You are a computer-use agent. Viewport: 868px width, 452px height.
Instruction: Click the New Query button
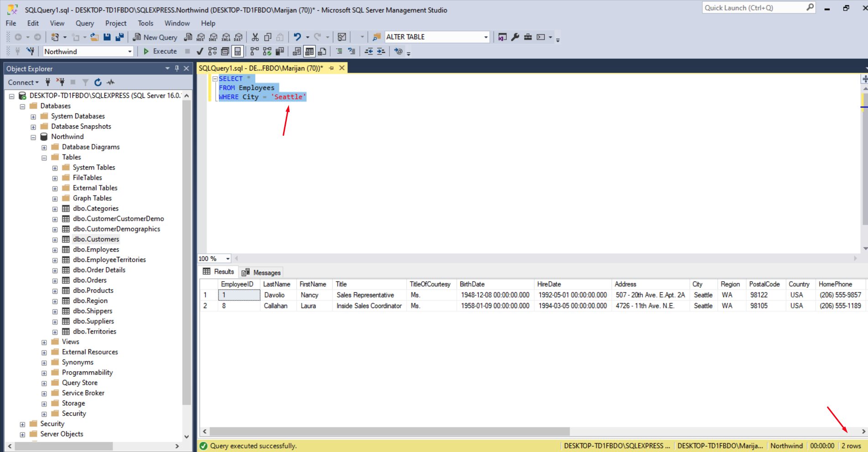(x=155, y=37)
